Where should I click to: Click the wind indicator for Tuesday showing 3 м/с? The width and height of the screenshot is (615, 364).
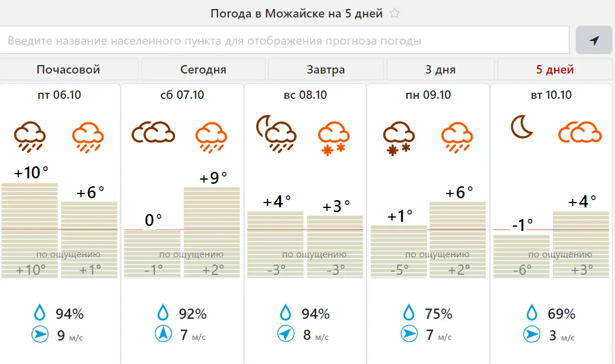click(x=531, y=333)
